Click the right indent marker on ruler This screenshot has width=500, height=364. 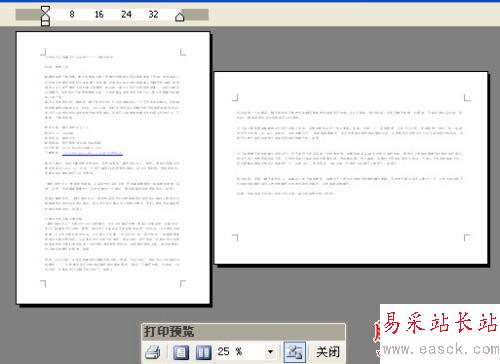pyautogui.click(x=180, y=16)
